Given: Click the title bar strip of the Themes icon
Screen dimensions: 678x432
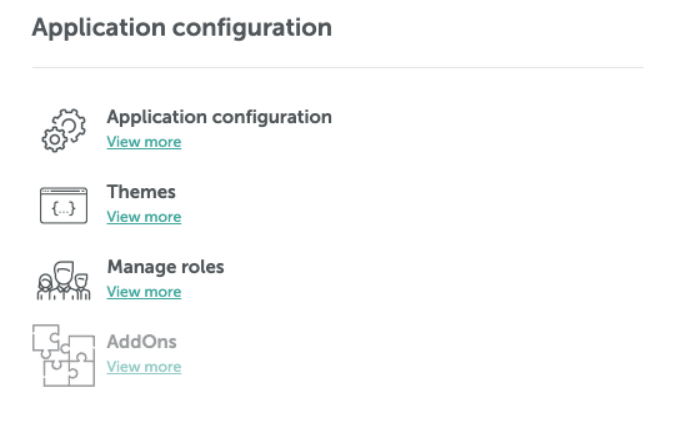Looking at the screenshot, I should pyautogui.click(x=64, y=191).
